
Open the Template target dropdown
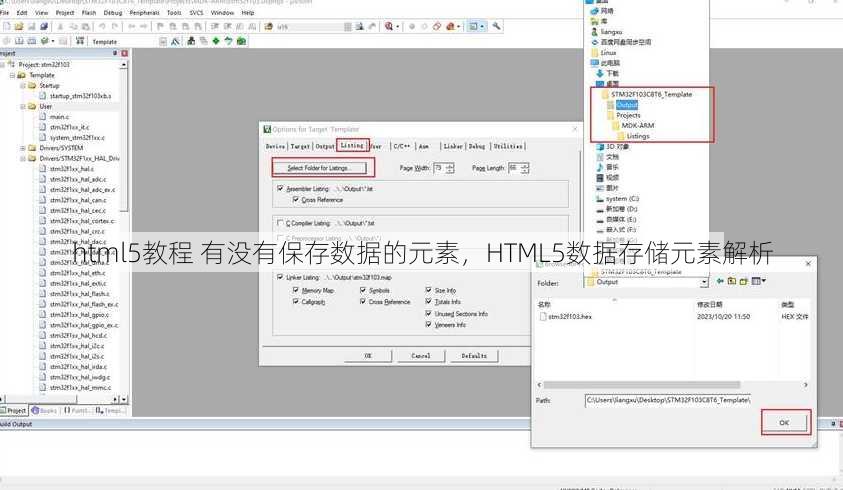[163, 41]
